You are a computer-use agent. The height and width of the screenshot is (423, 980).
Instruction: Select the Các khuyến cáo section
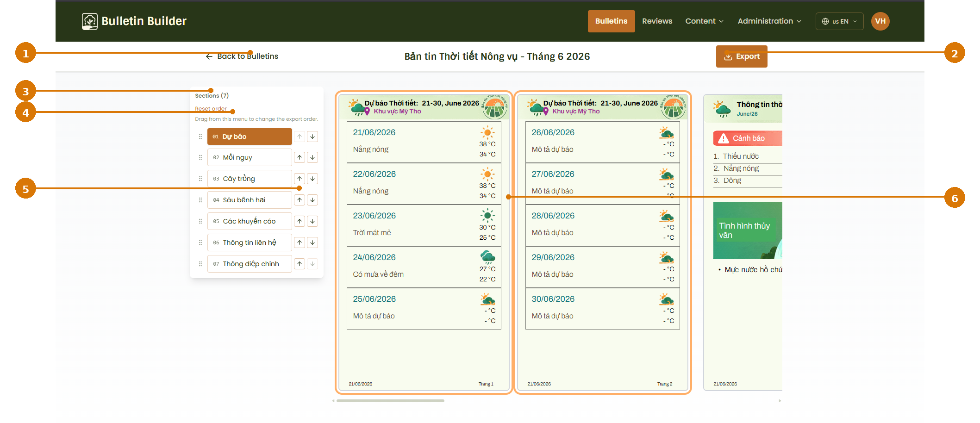(x=250, y=221)
